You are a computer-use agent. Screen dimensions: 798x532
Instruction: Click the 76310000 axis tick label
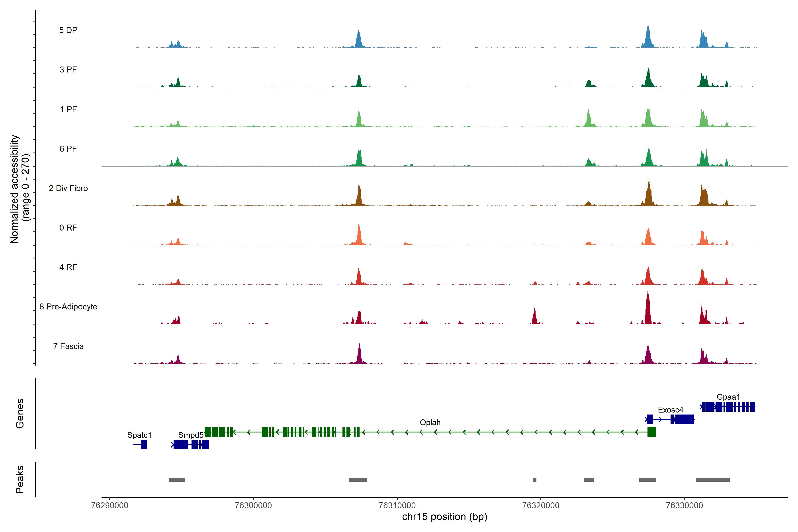(x=397, y=506)
